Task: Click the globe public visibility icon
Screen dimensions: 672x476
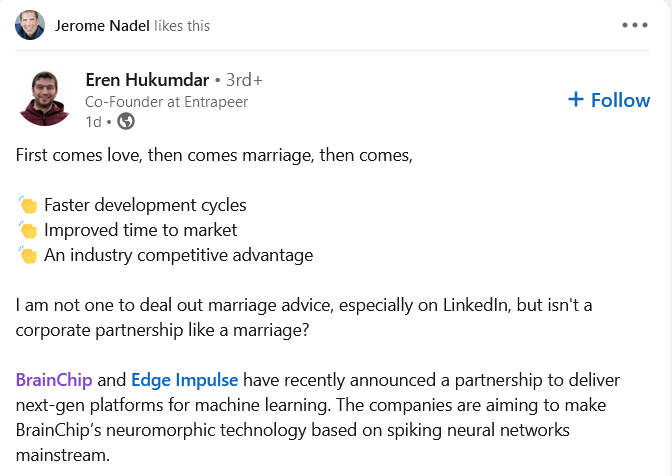Action: pyautogui.click(x=126, y=122)
